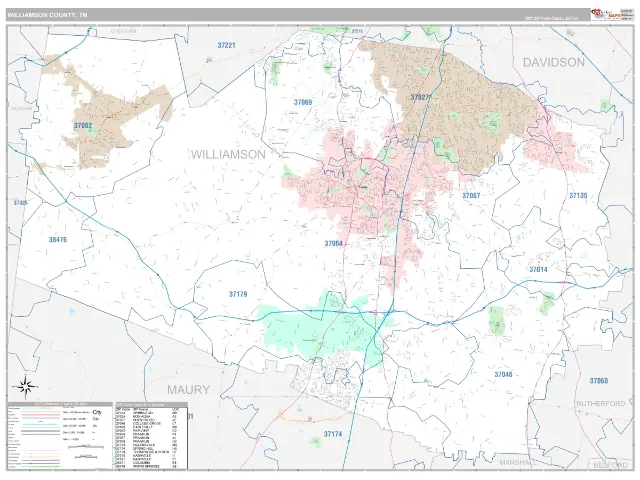
Task: Click the ZIP code label 37174
Action: coord(333,434)
